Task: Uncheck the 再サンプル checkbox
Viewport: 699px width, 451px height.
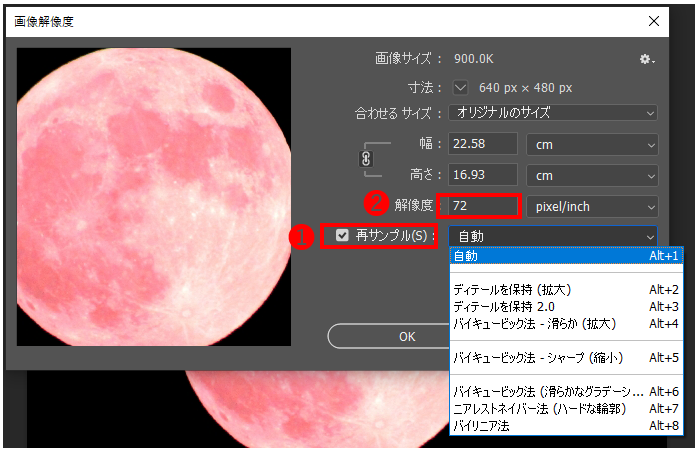Action: 343,236
